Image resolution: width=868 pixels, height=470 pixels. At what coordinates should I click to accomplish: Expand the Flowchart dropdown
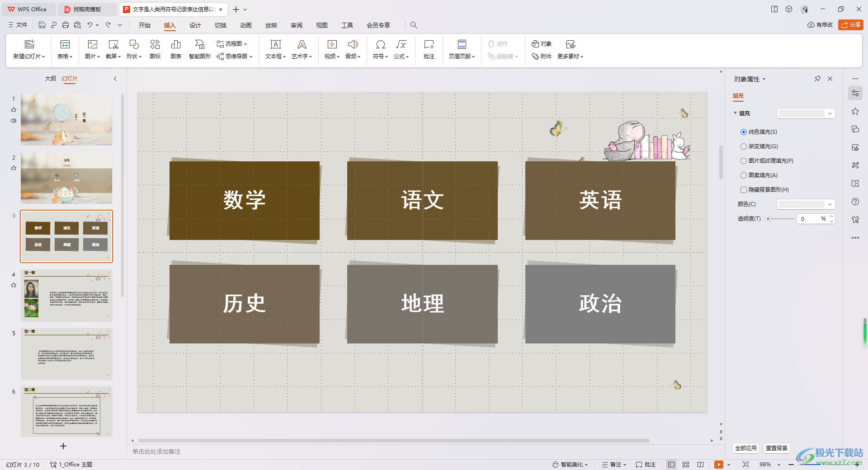click(245, 44)
